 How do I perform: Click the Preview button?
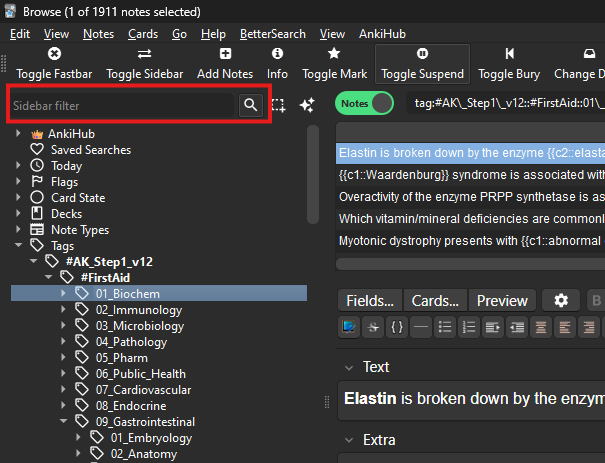coord(501,301)
